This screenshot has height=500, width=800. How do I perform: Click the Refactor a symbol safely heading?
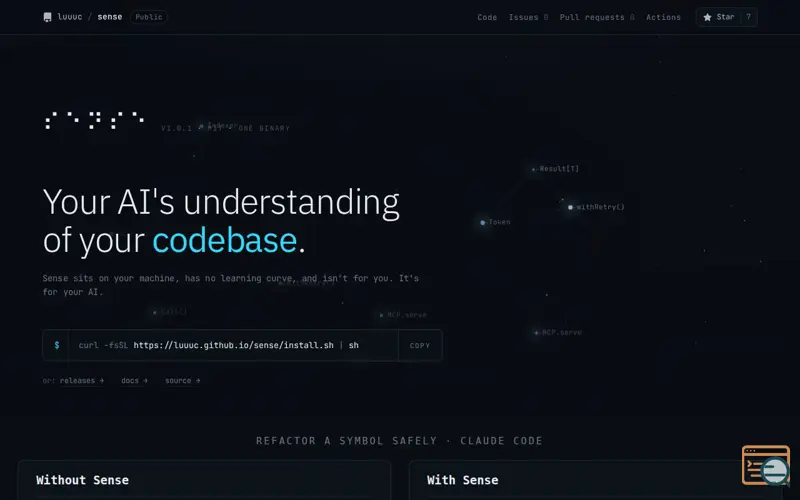pyautogui.click(x=399, y=441)
